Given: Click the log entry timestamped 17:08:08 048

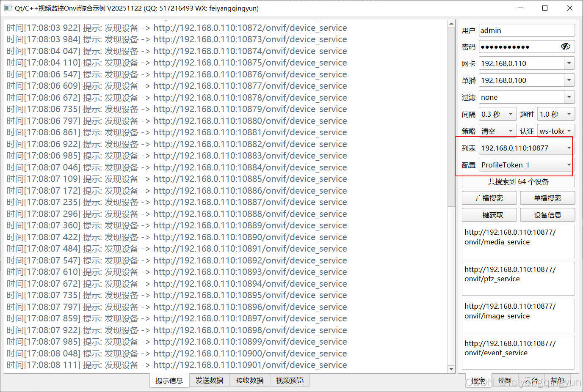Looking at the screenshot, I should point(177,354).
